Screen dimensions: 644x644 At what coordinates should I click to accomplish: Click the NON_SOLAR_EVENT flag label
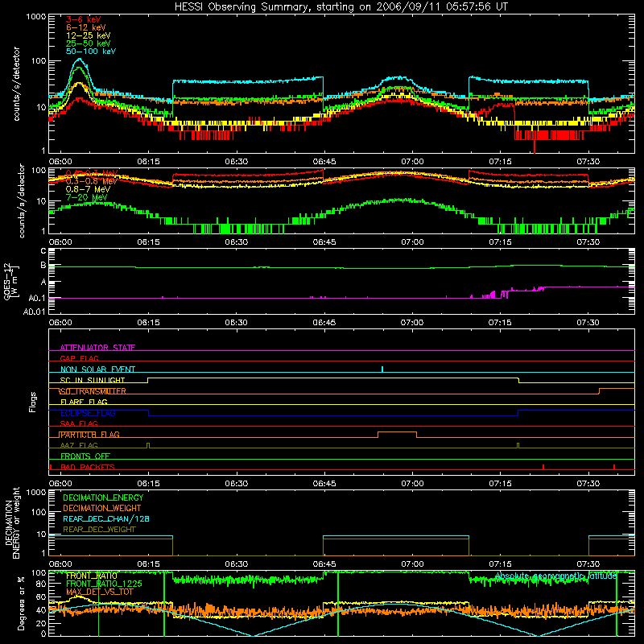click(x=97, y=369)
